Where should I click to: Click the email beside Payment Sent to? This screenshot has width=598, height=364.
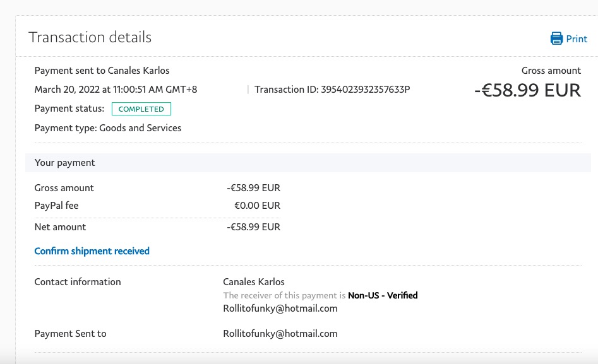[x=280, y=334]
